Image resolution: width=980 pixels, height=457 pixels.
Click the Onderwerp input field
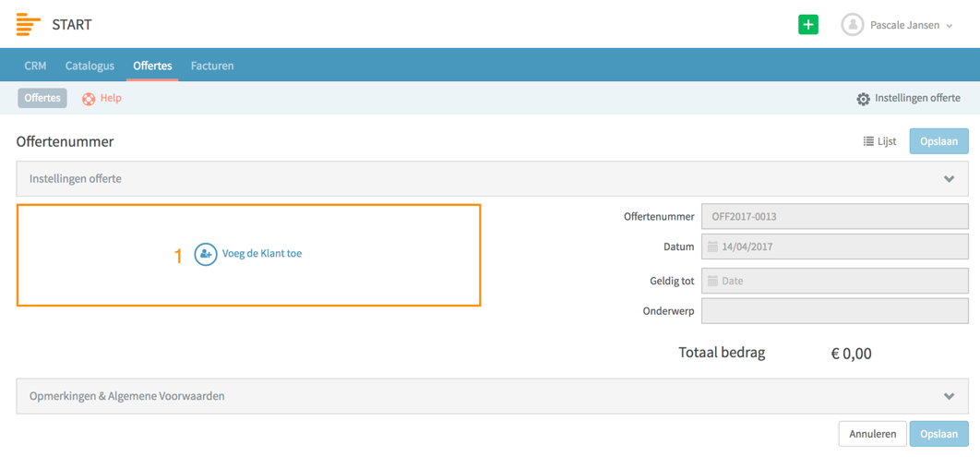(835, 311)
